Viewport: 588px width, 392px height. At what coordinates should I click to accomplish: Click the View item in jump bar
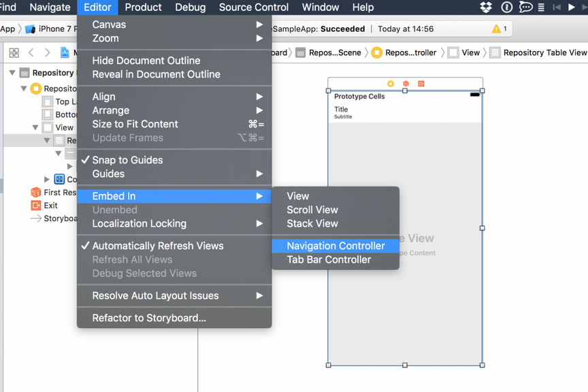(464, 53)
